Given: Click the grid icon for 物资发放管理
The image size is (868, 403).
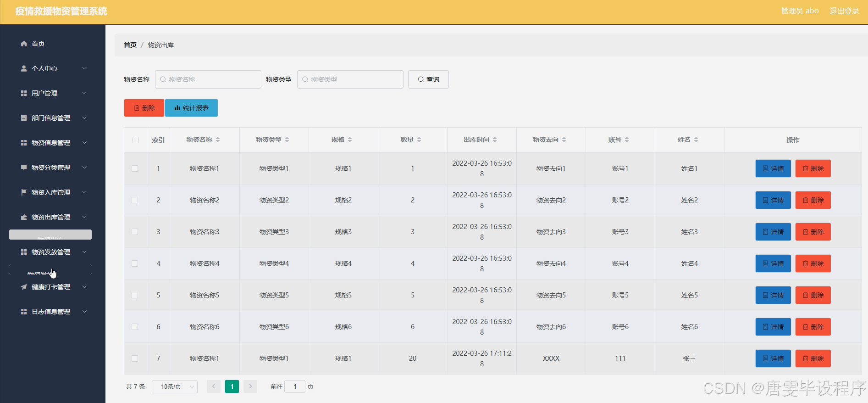Looking at the screenshot, I should coord(24,252).
